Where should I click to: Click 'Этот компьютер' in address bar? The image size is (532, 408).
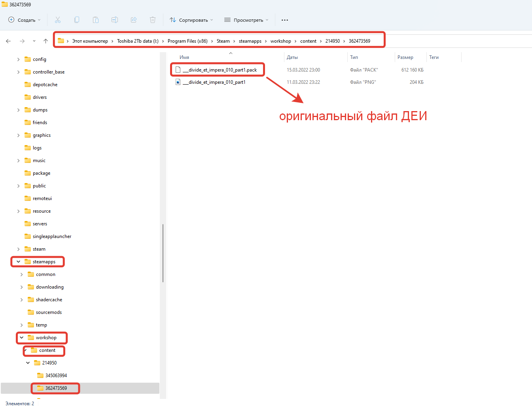click(90, 41)
